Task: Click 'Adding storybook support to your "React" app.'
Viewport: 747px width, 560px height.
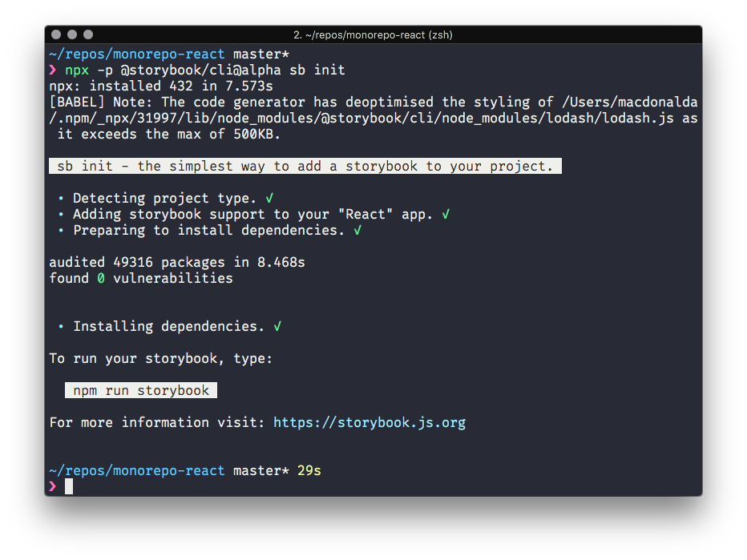Action: click(x=253, y=214)
